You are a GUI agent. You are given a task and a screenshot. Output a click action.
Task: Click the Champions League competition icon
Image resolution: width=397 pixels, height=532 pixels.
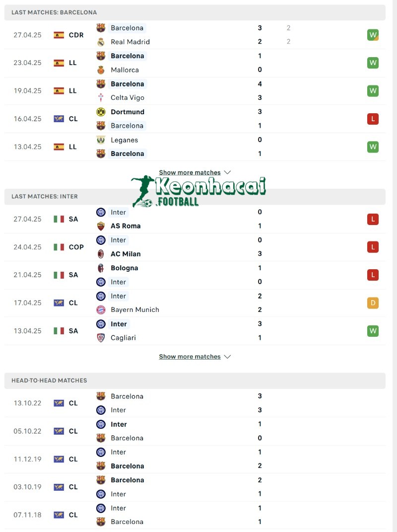[x=60, y=119]
